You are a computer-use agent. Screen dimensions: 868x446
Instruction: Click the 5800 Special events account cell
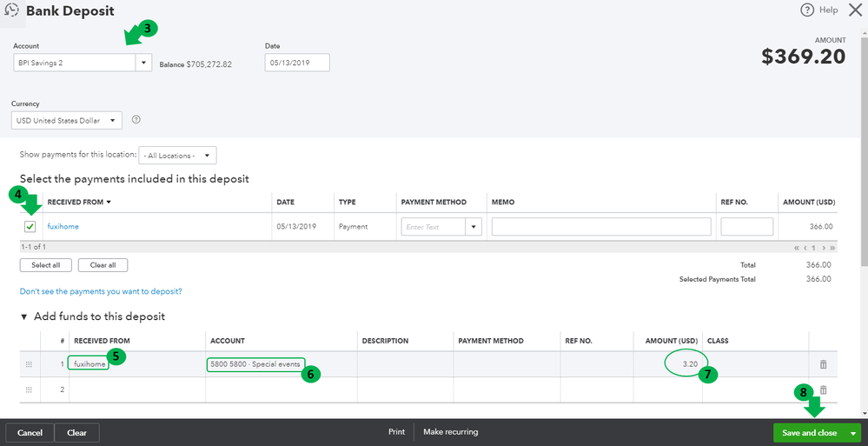(x=282, y=364)
